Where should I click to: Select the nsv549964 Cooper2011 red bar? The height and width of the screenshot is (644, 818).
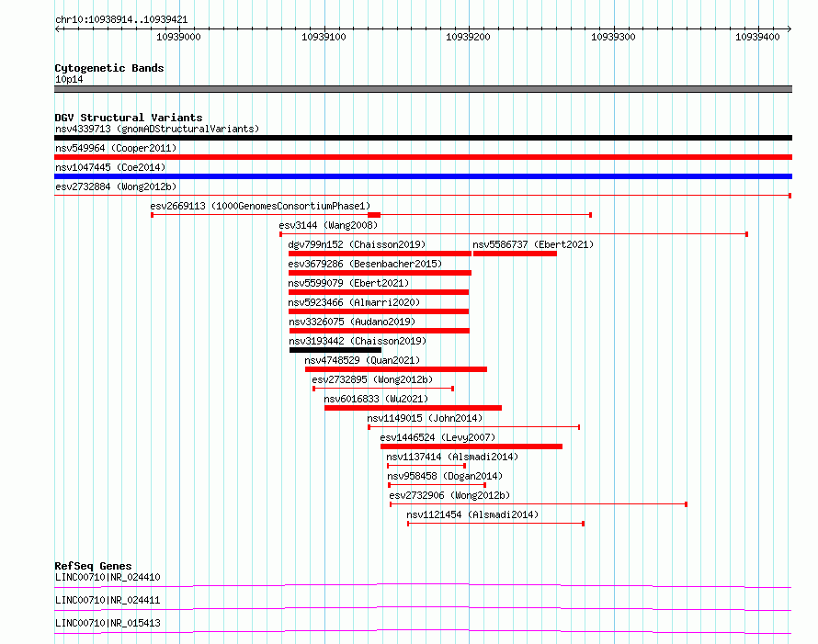click(423, 157)
